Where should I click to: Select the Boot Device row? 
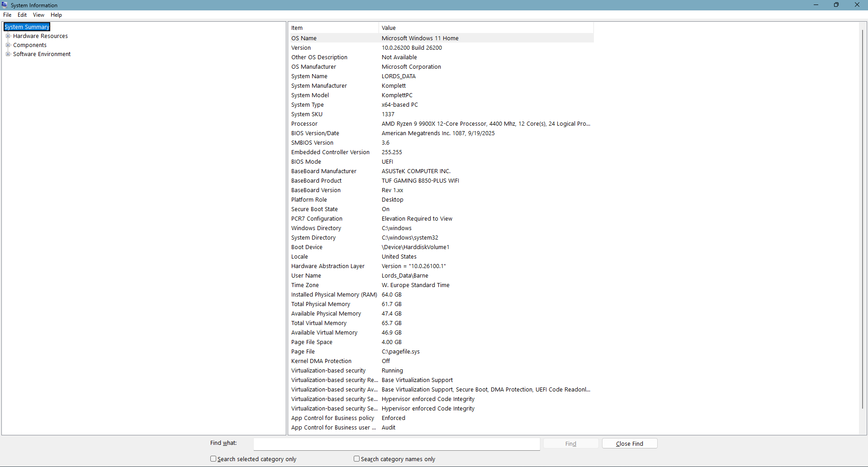442,247
